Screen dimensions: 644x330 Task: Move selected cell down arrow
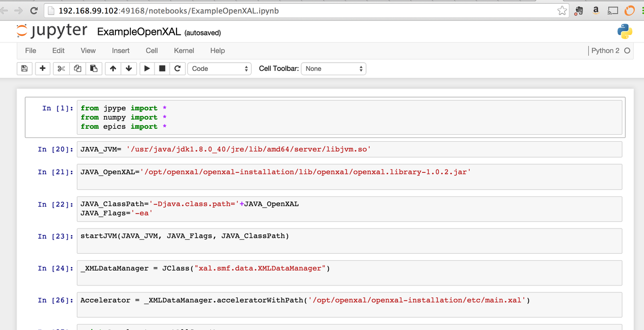pyautogui.click(x=129, y=69)
